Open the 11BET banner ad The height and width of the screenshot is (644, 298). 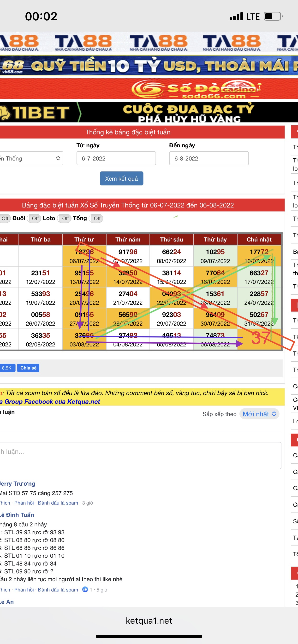tap(149, 112)
